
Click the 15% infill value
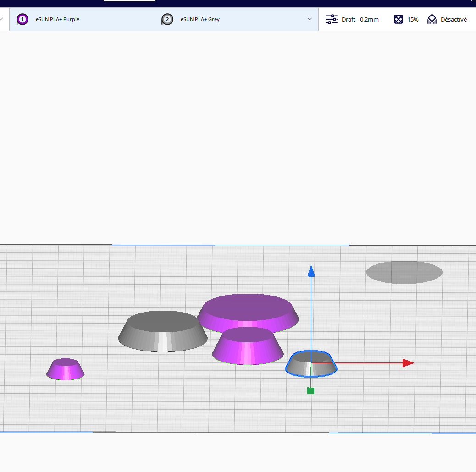[413, 20]
